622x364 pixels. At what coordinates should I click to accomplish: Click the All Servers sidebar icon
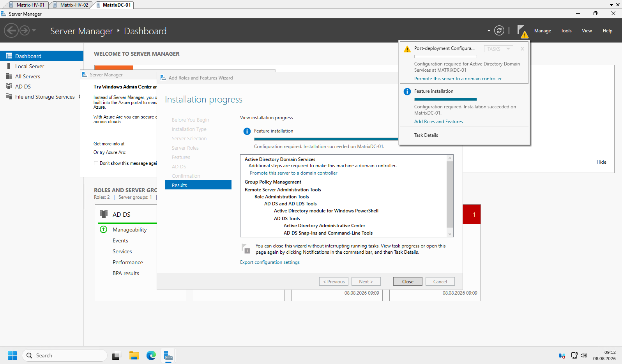click(x=9, y=76)
